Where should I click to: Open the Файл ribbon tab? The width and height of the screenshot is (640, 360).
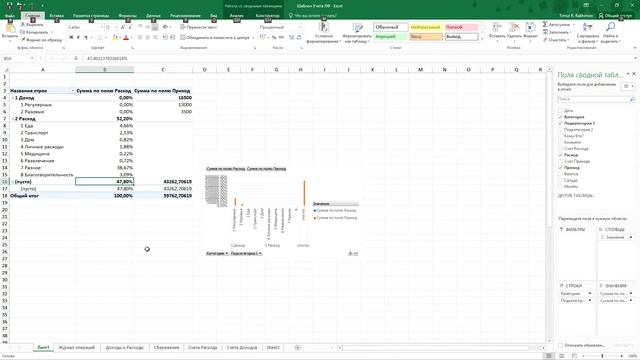click(10, 16)
